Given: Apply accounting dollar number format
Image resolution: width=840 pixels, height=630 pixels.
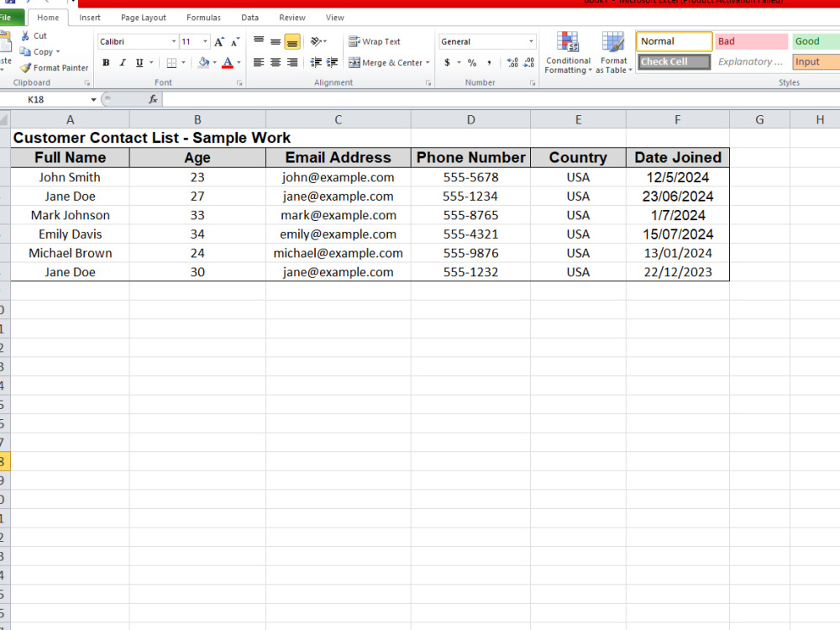Looking at the screenshot, I should [448, 63].
